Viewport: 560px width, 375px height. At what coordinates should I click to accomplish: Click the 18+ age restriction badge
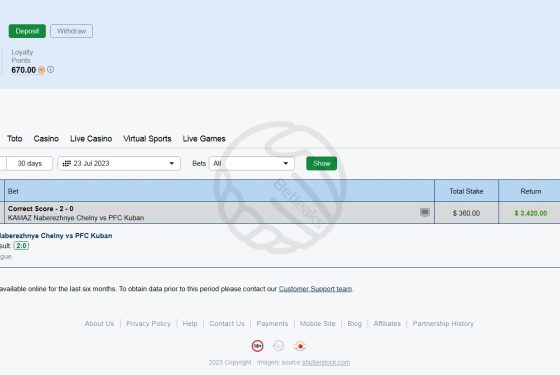[258, 346]
